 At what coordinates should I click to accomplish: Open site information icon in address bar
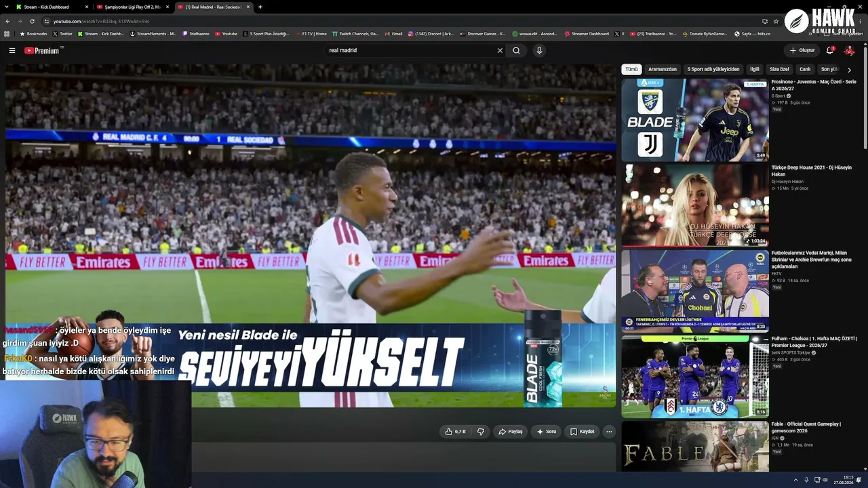pos(47,21)
